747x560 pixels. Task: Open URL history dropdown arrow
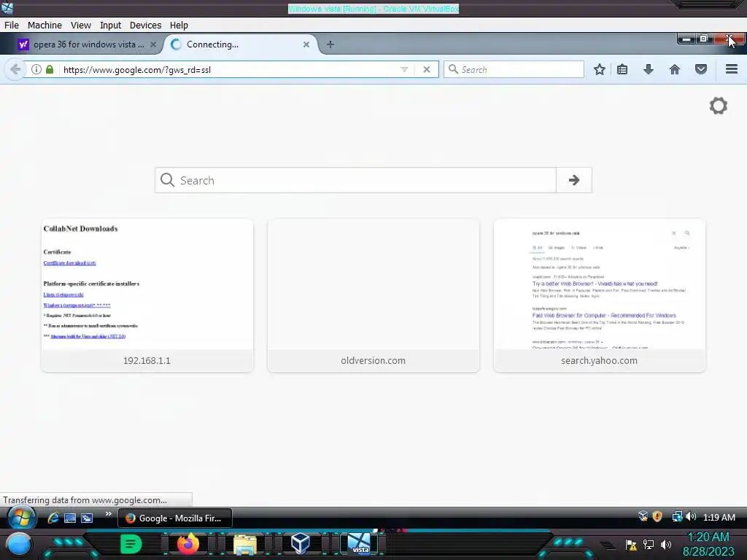click(x=404, y=69)
